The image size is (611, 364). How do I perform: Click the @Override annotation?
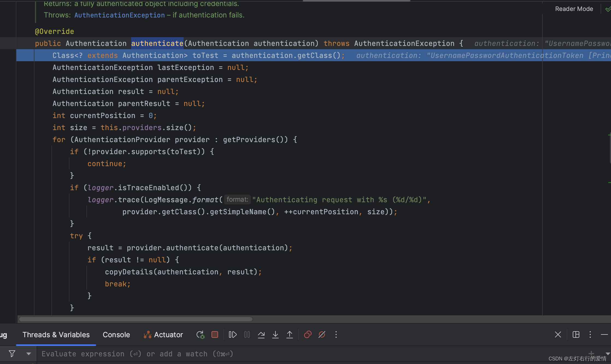[x=54, y=31]
